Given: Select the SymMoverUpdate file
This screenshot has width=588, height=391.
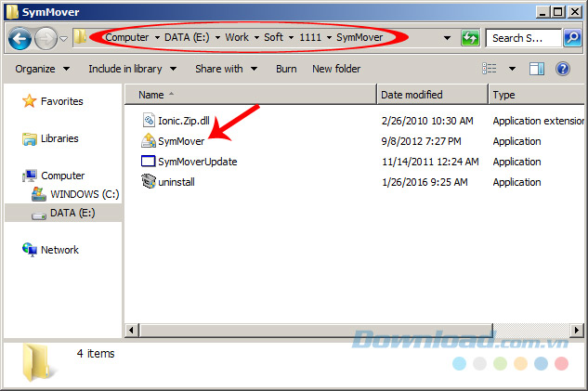Looking at the screenshot, I should (198, 162).
